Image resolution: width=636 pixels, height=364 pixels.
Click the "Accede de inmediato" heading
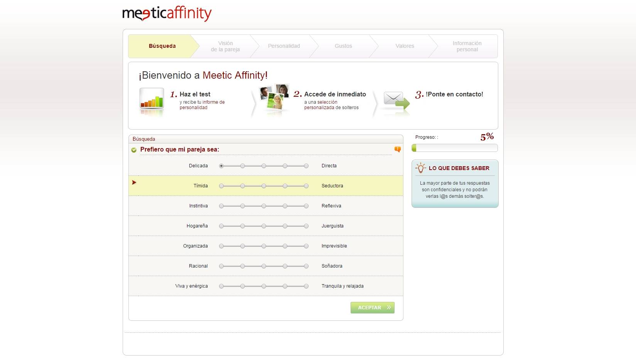click(x=335, y=94)
